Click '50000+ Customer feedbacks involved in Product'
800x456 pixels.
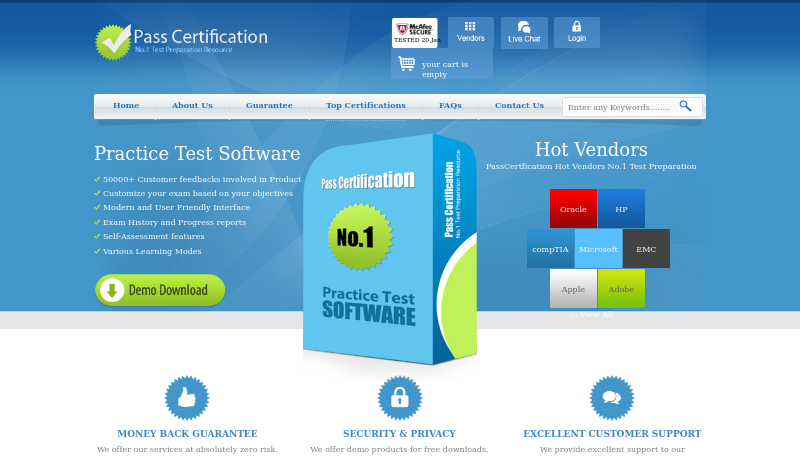[202, 179]
